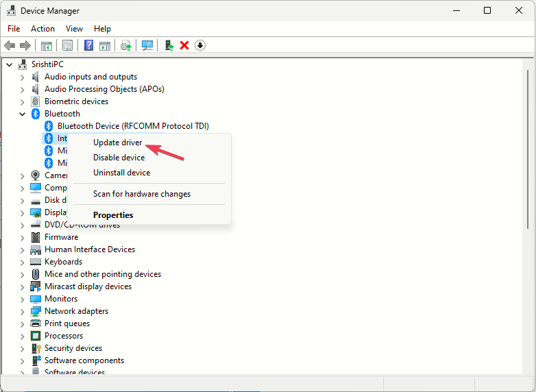Select Audio Processing Objects (APOs) row
Viewport: 536px width, 392px height.
coord(104,89)
